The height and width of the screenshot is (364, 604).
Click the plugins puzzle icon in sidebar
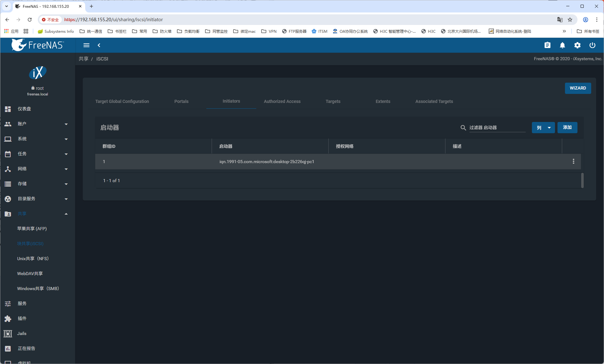pos(8,318)
